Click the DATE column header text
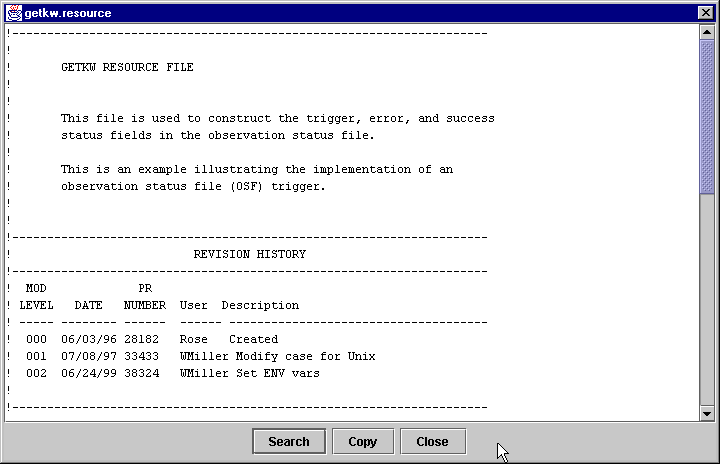Viewport: 720px width, 464px height. point(88,305)
